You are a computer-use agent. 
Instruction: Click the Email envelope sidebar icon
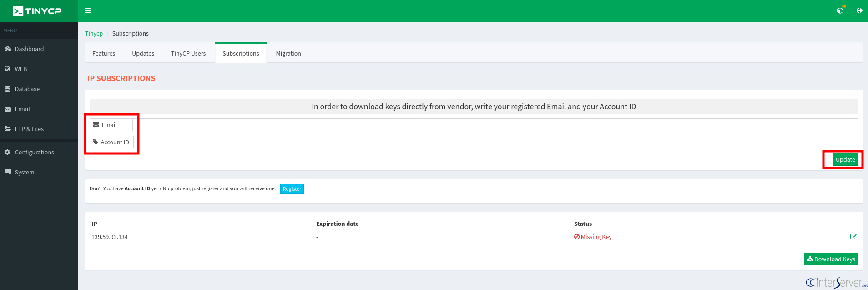tap(7, 109)
